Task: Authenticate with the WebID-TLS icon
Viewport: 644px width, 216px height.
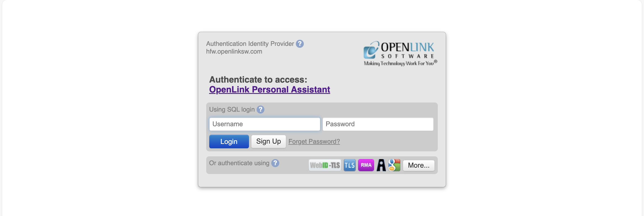Action: point(325,165)
